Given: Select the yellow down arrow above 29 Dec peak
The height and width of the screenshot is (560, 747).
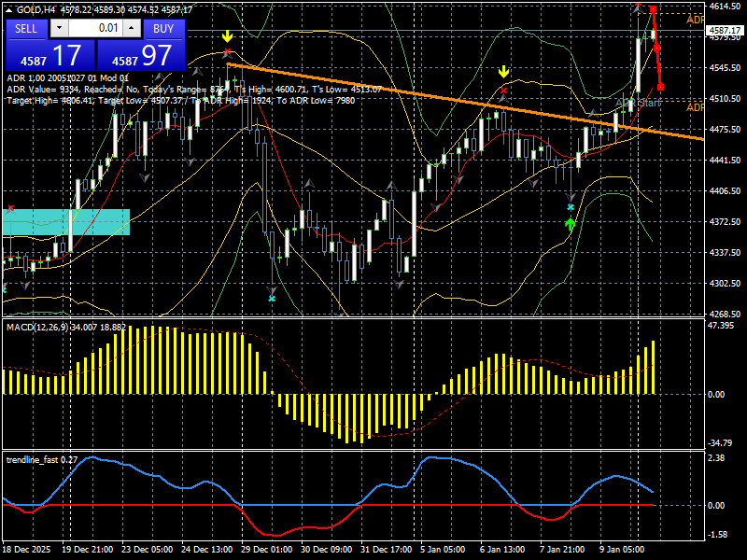Looking at the screenshot, I should click(x=227, y=36).
